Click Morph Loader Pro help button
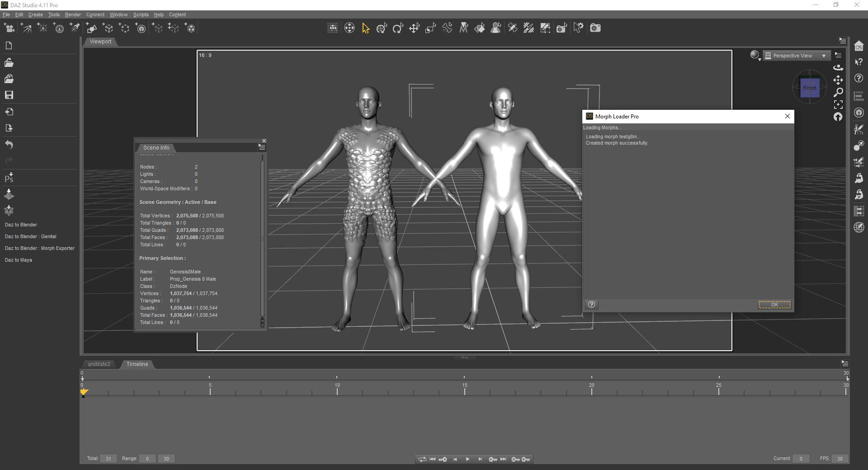The image size is (868, 470). click(x=591, y=305)
